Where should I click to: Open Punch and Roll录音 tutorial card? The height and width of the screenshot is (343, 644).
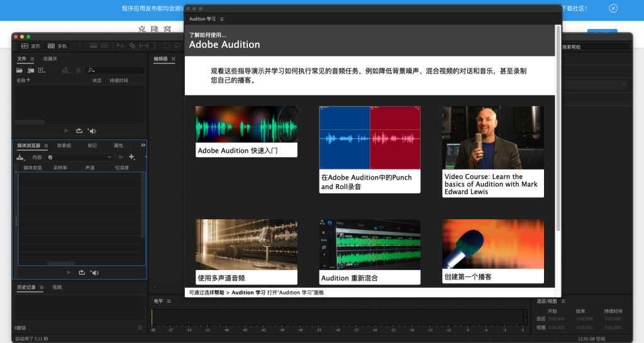pos(370,150)
